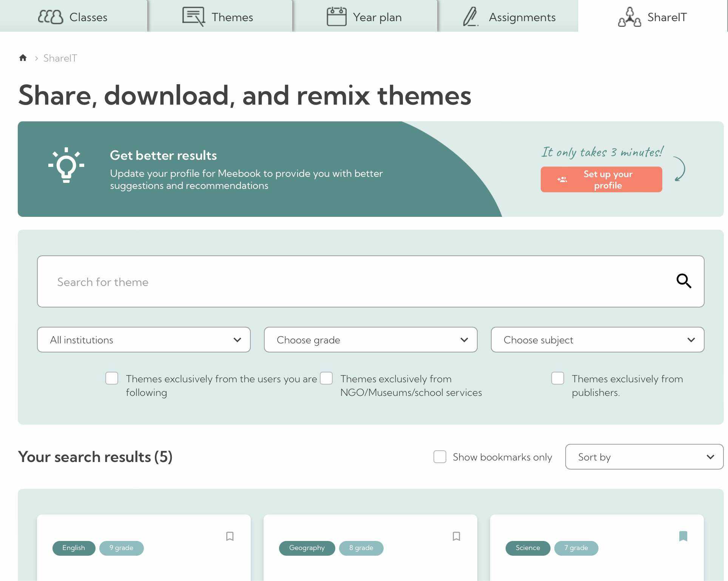Click the Assignments pen icon
Screen dimensions: 728x581
[469, 16]
